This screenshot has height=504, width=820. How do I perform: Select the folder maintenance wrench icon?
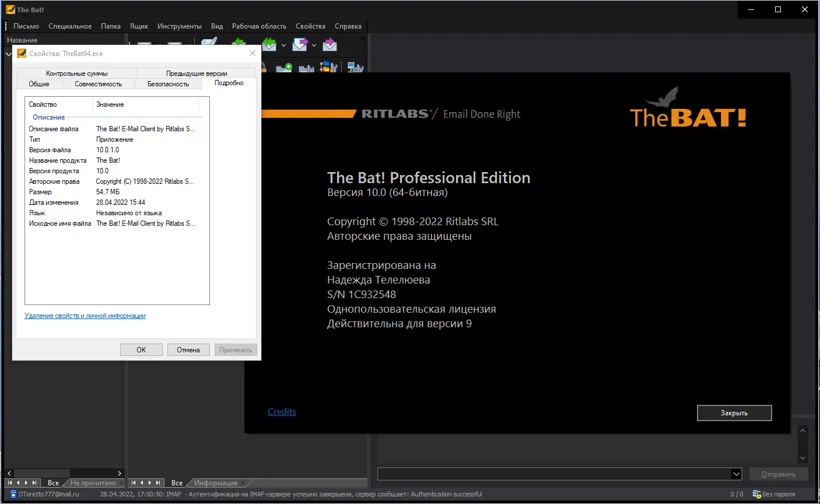click(x=329, y=68)
